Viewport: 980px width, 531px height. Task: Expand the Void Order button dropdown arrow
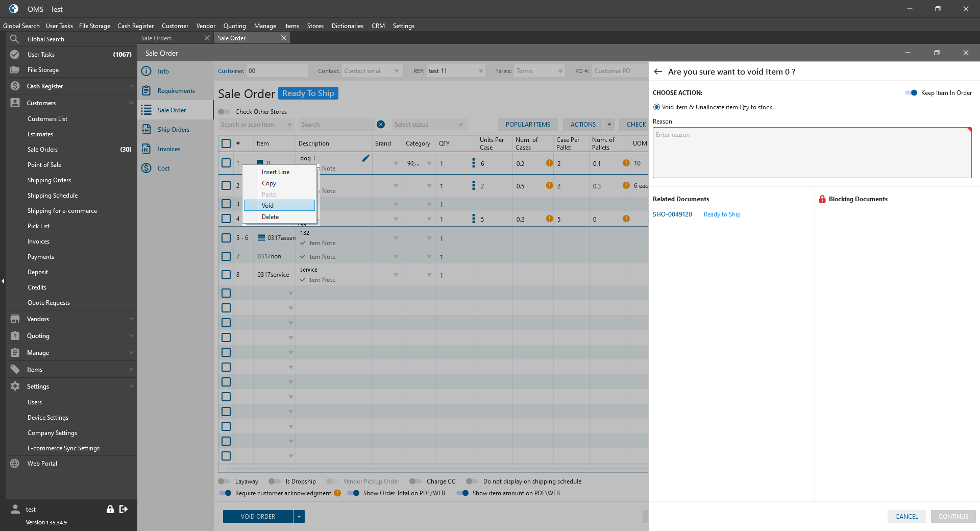point(299,517)
